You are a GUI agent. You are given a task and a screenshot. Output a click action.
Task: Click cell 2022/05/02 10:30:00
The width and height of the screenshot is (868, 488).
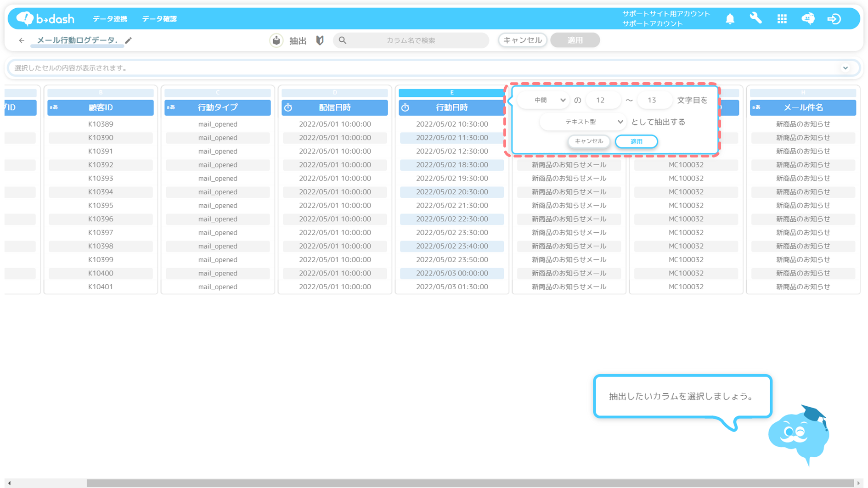tap(452, 124)
